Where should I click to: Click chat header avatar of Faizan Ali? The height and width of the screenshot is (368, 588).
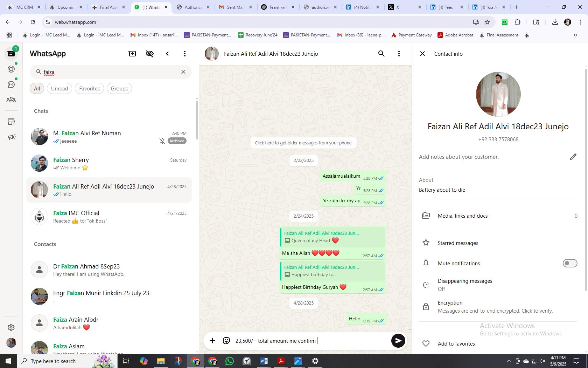click(212, 54)
